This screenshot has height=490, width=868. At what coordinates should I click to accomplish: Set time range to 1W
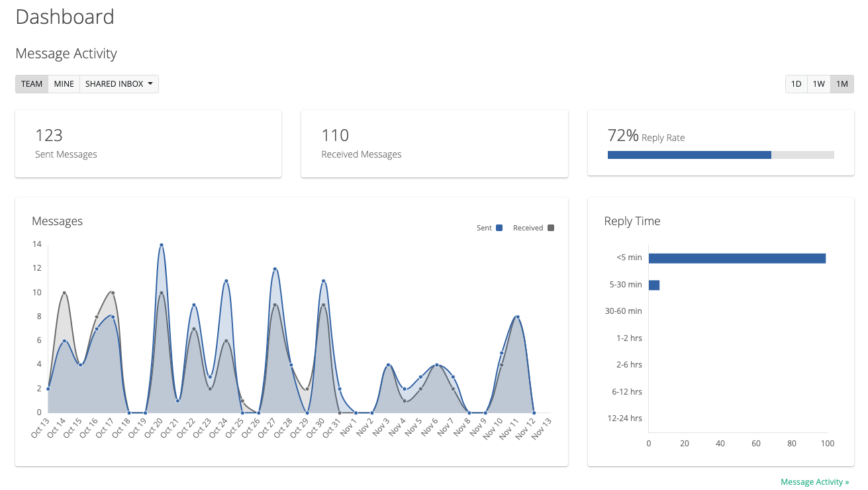pos(819,84)
